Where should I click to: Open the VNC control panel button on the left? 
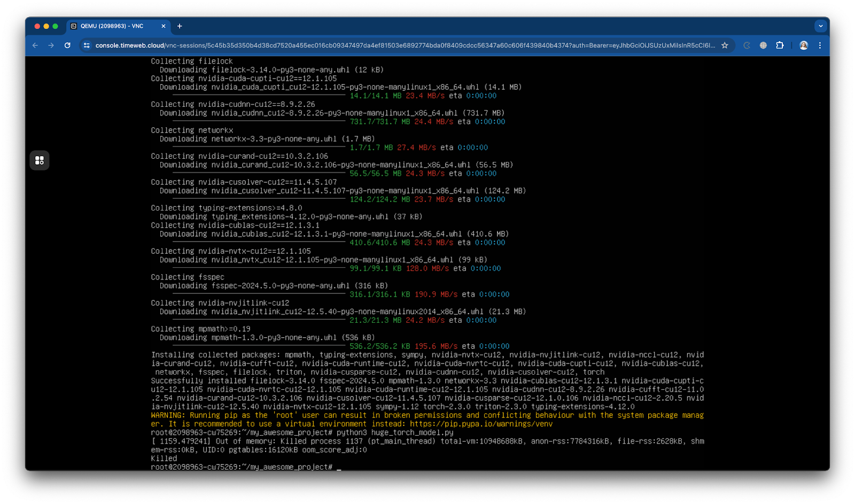click(40, 160)
